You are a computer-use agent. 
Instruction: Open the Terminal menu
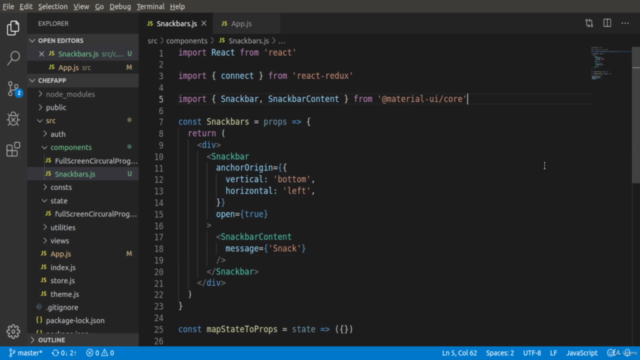(150, 7)
